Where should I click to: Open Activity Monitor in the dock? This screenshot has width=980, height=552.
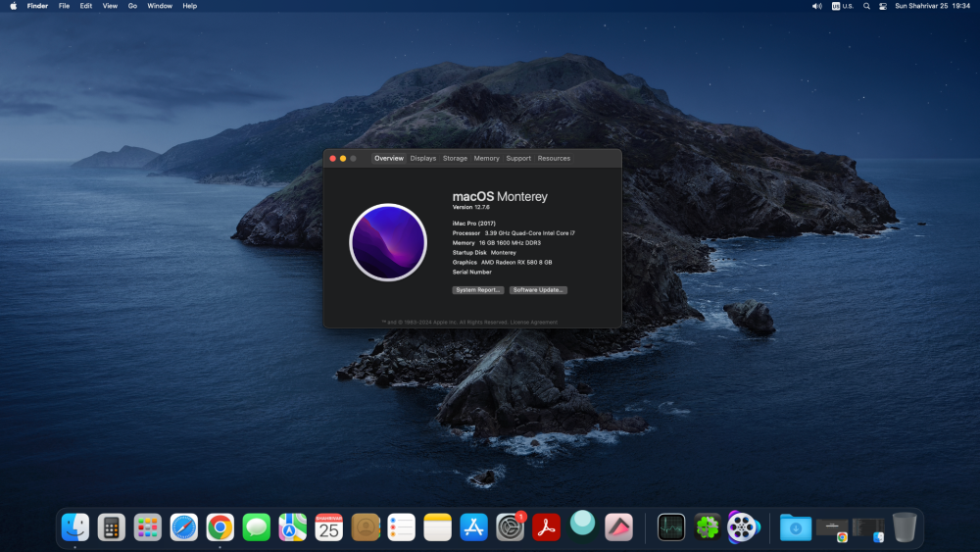point(670,527)
